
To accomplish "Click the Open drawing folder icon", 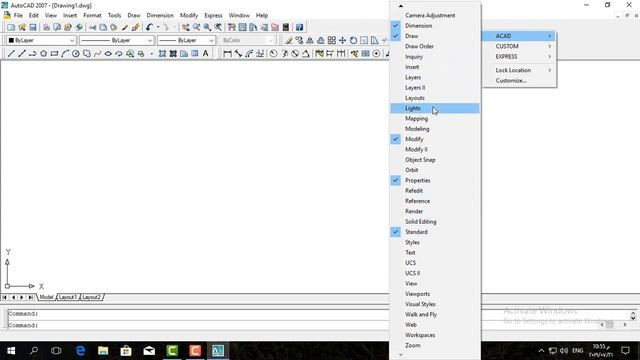I will (22, 27).
